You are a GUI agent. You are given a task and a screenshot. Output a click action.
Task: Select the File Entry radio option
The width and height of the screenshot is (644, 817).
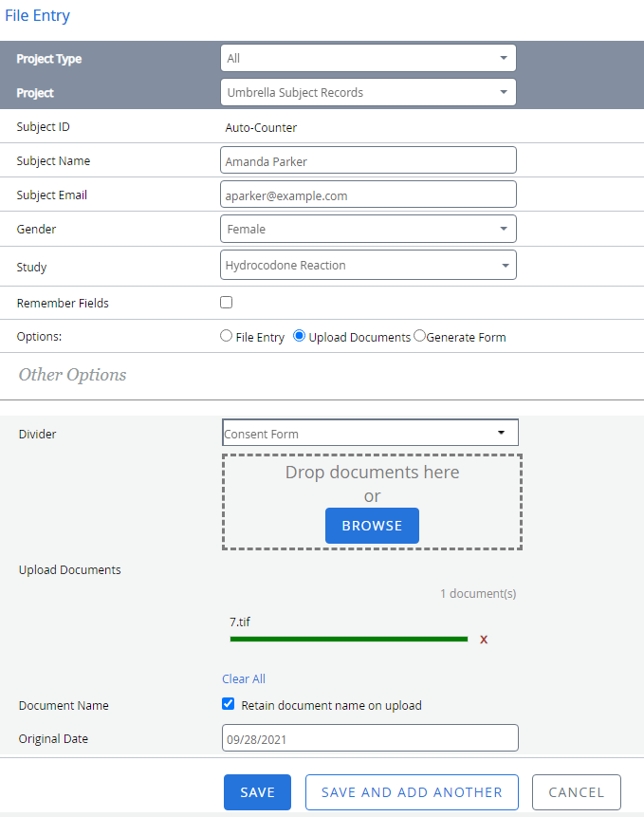(227, 336)
